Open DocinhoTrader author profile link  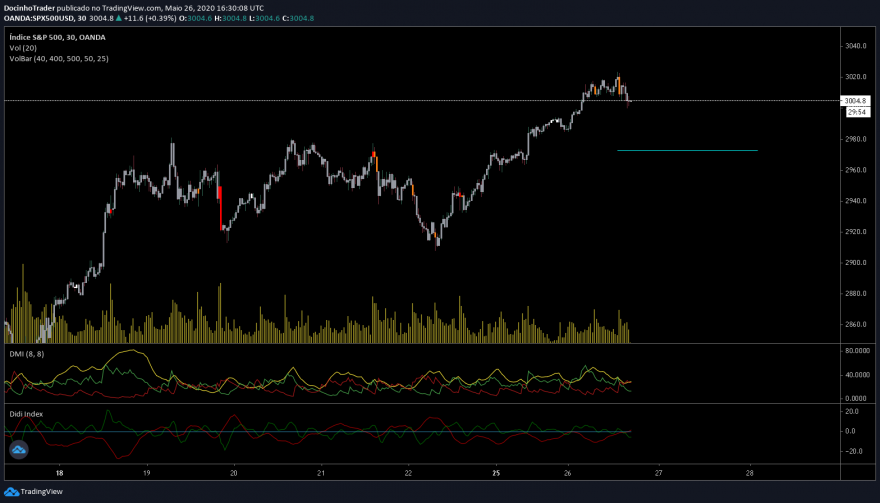tap(29, 8)
